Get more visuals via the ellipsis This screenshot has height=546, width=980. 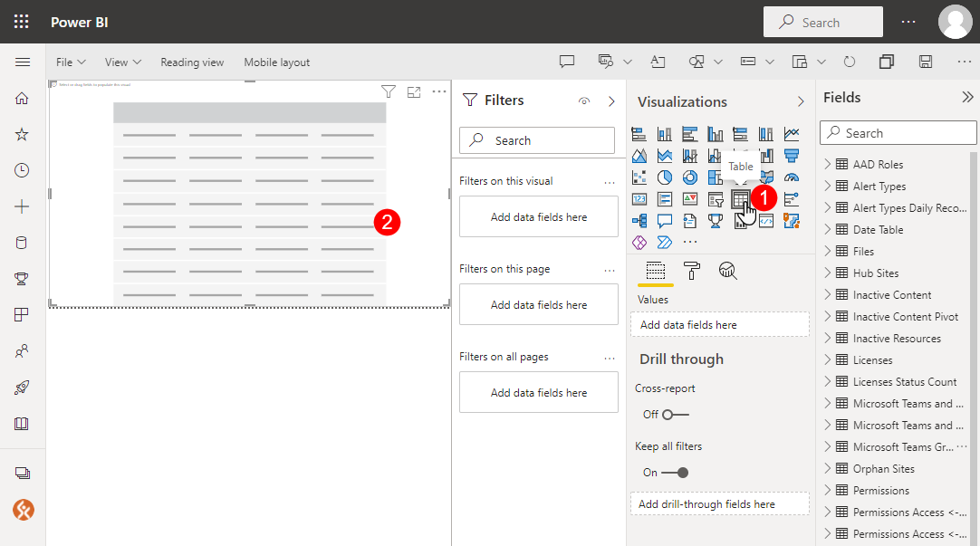coord(690,243)
